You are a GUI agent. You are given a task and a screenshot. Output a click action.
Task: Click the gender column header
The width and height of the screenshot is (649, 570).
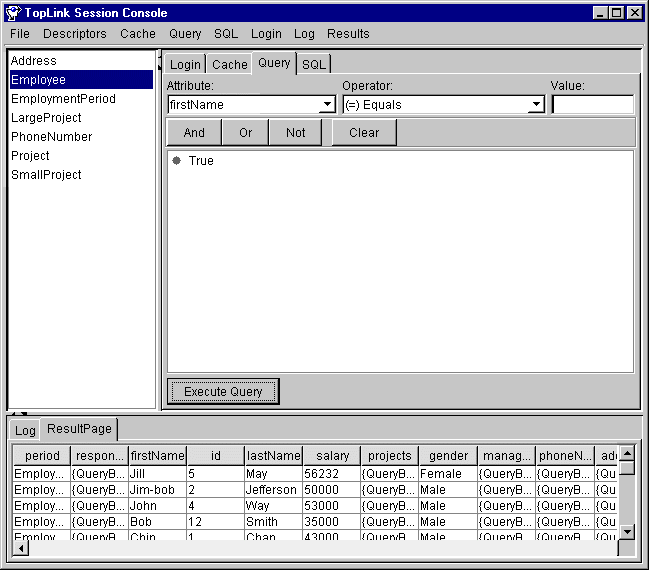(448, 456)
